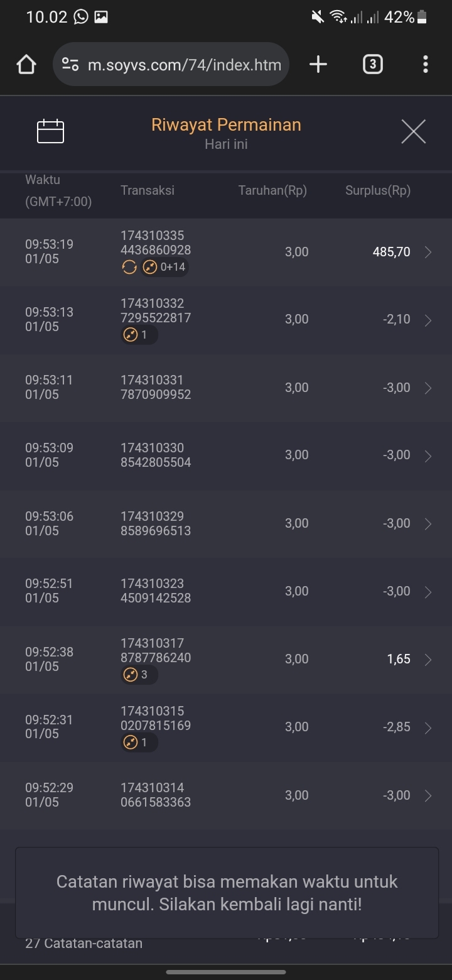The height and width of the screenshot is (980, 452).
Task: Open the tab switcher showing 3 tabs
Action: (x=373, y=64)
